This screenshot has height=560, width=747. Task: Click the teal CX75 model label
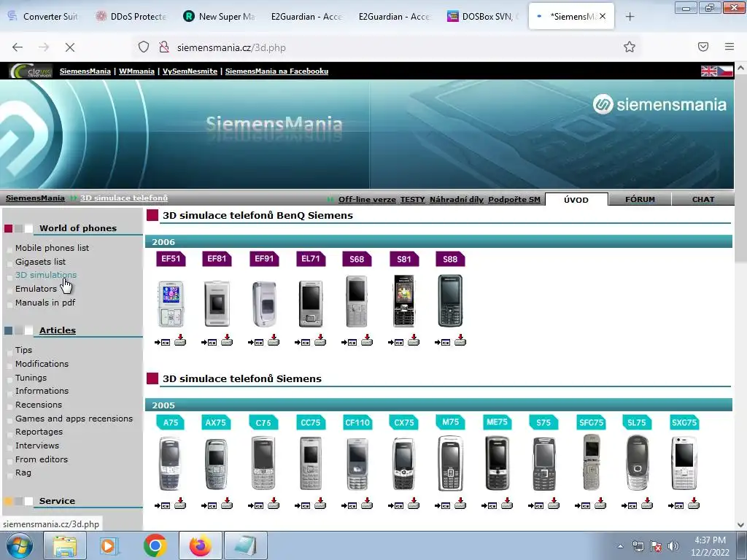(404, 422)
